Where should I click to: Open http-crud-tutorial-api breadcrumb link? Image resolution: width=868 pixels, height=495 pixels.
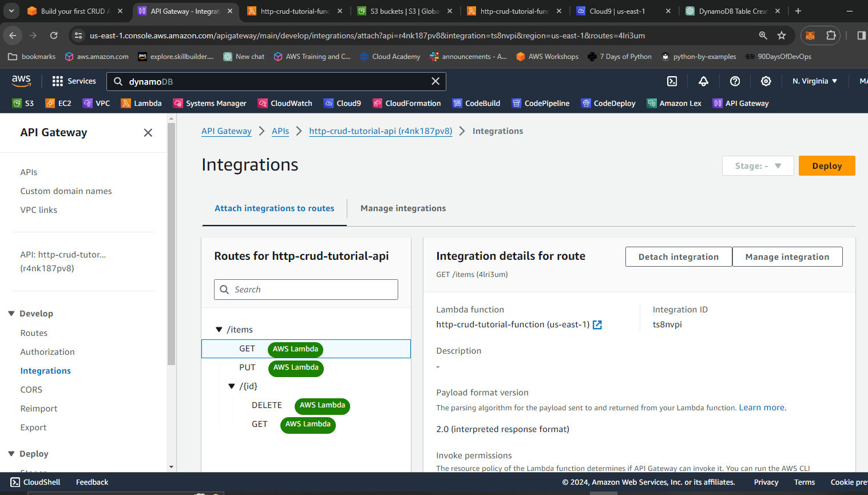coord(381,131)
